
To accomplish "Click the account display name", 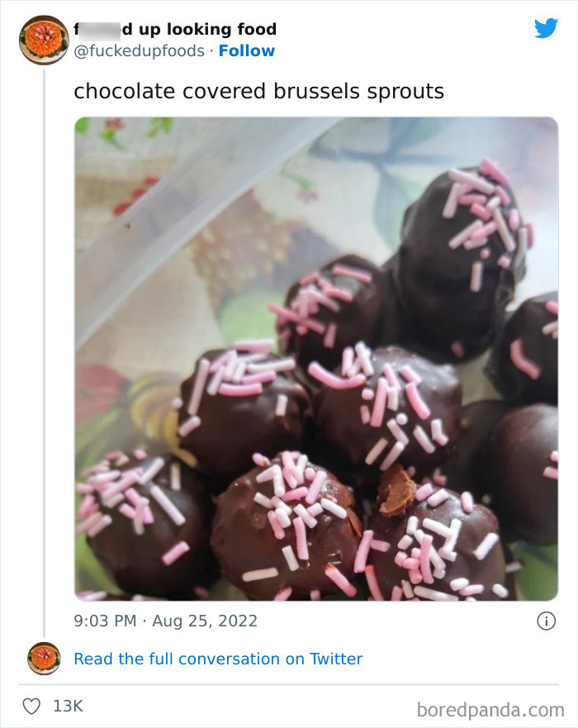I will coord(175,30).
